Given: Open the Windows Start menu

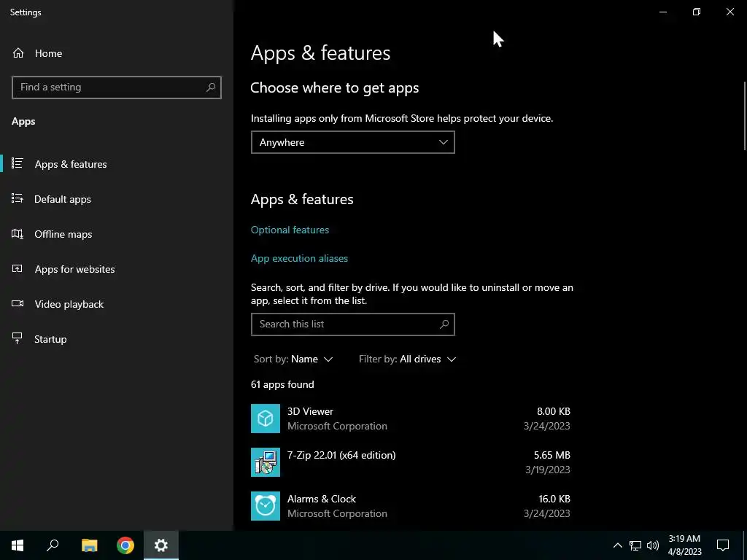Looking at the screenshot, I should coord(18,545).
